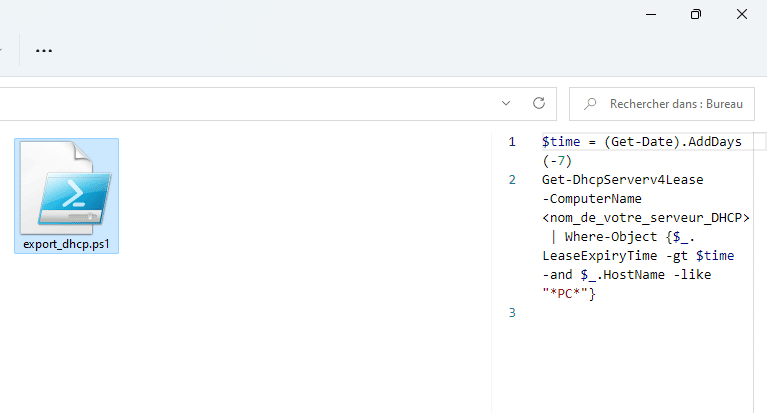Expand the address bar history dropdown
Image resolution: width=767 pixels, height=413 pixels.
pyautogui.click(x=506, y=103)
